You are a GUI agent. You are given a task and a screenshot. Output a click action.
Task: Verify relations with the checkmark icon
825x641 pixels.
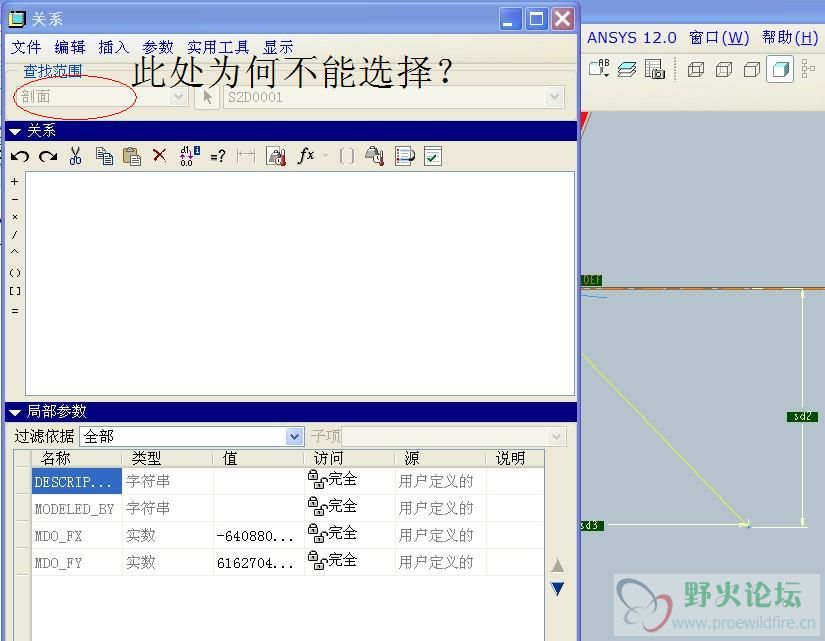point(432,156)
